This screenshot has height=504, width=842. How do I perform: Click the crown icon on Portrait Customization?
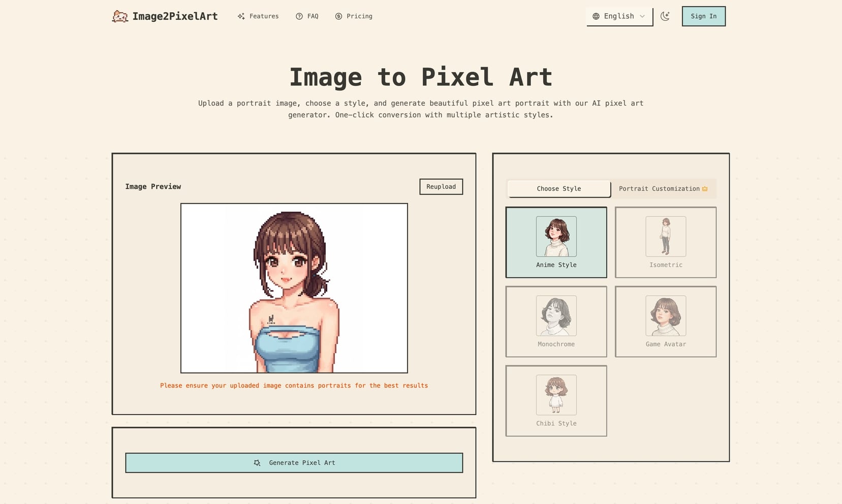[705, 188]
